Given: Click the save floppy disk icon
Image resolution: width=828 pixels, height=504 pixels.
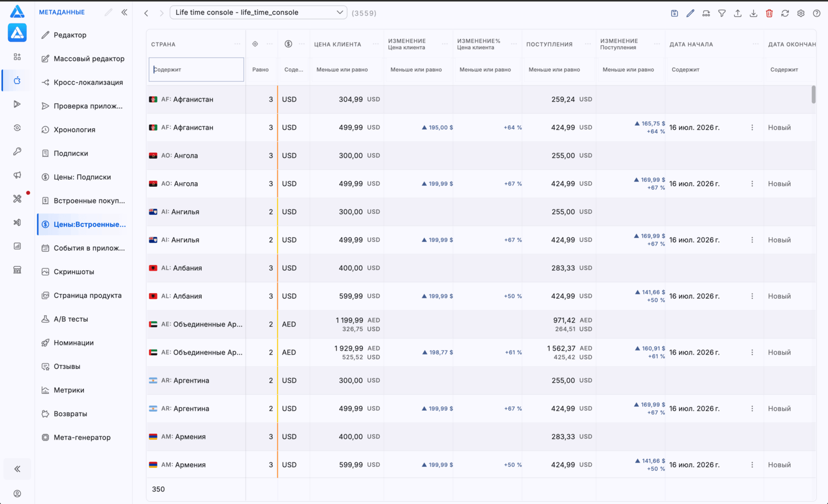Looking at the screenshot, I should pyautogui.click(x=674, y=13).
